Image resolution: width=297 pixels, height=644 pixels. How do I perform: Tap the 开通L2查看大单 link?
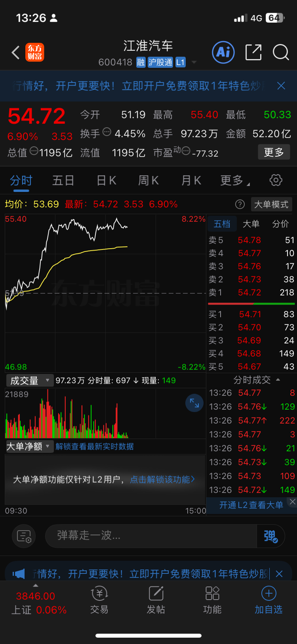(x=251, y=505)
